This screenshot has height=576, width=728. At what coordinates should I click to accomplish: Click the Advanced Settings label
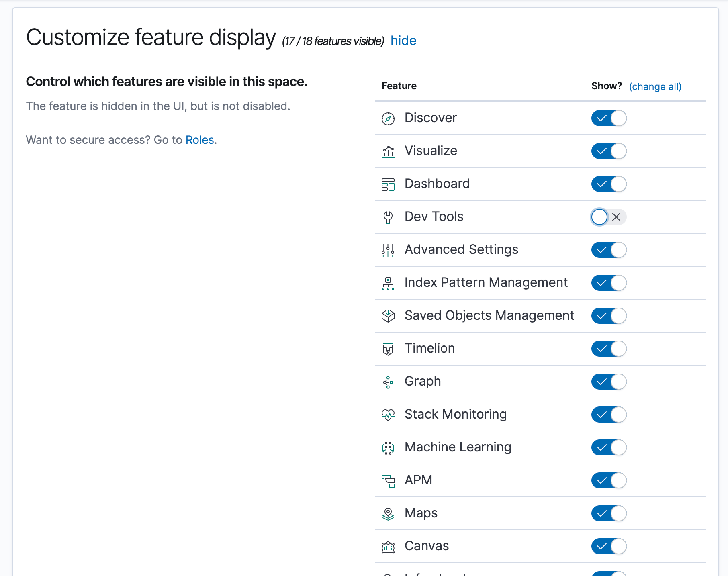(461, 249)
